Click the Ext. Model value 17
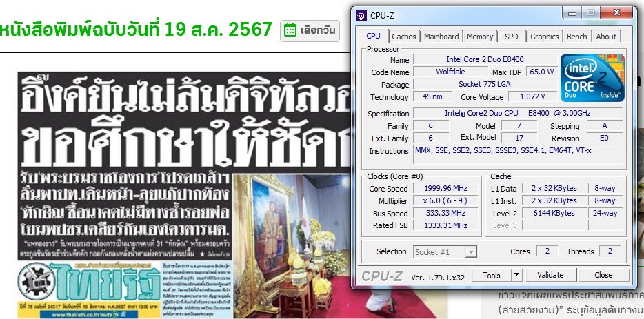This screenshot has width=644, height=319. tap(519, 138)
